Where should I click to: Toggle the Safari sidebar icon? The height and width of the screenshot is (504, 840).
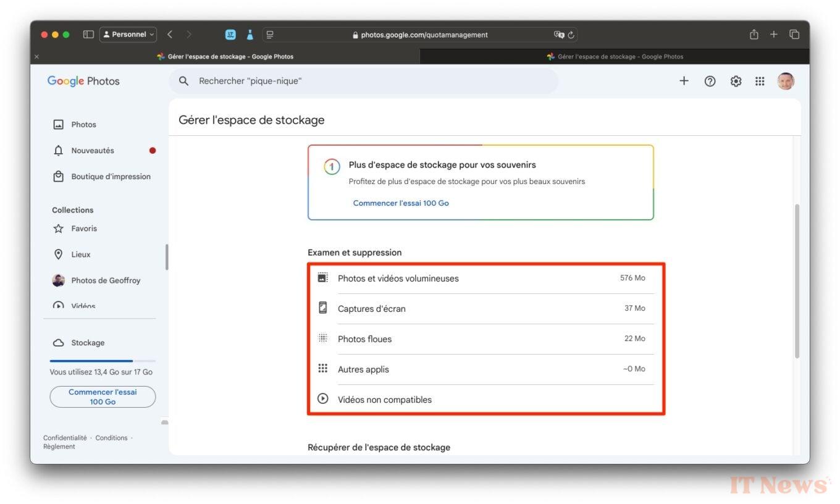[x=88, y=35]
